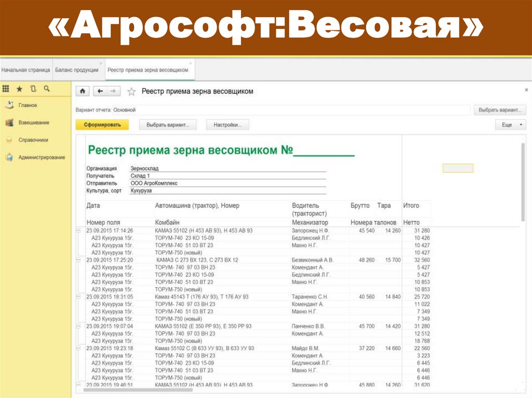The width and height of the screenshot is (532, 398).
Task: Collapse group 23.09.2015 17:14:26
Action: point(78,230)
